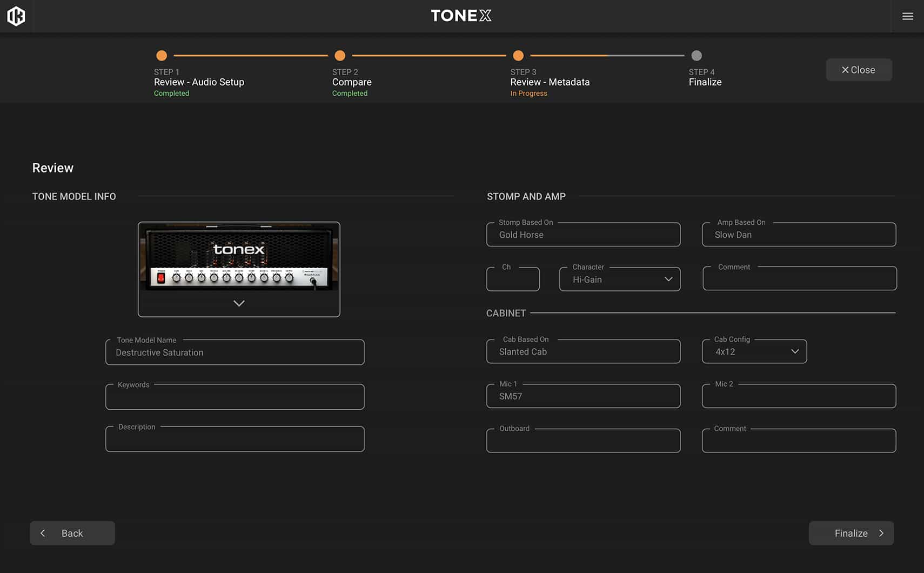Viewport: 924px width, 573px height.
Task: Edit the Mic 1 SM57 field
Action: click(x=584, y=396)
